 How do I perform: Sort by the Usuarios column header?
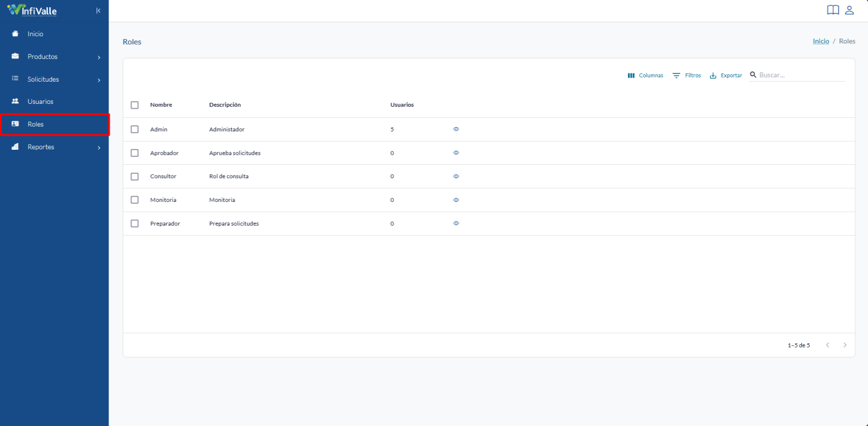pyautogui.click(x=402, y=105)
